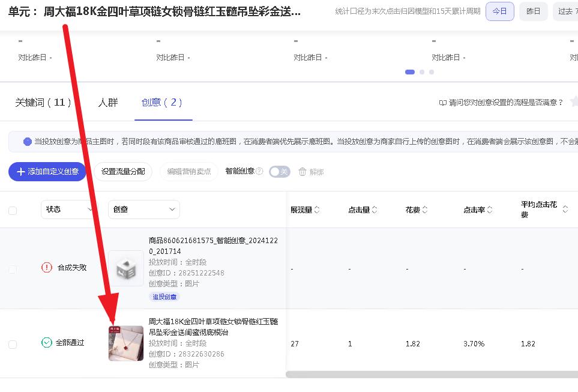Click the trash icon next to 解绑
578x392 pixels.
(303, 172)
